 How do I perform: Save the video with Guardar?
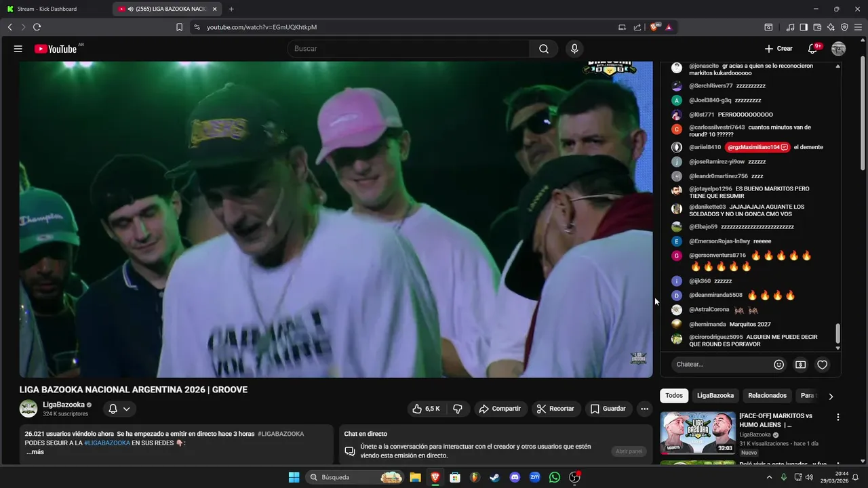pos(608,409)
